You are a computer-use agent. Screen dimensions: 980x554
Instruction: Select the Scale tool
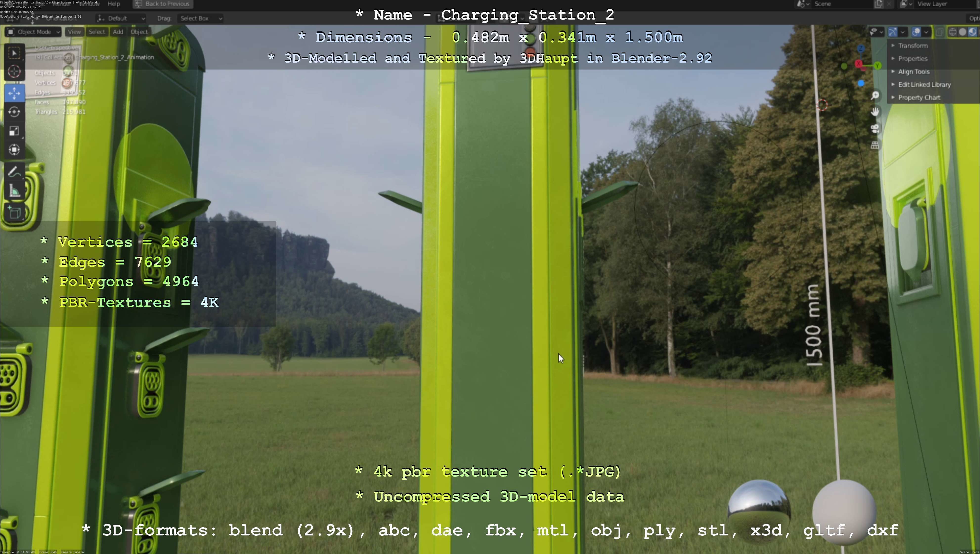coord(14,131)
